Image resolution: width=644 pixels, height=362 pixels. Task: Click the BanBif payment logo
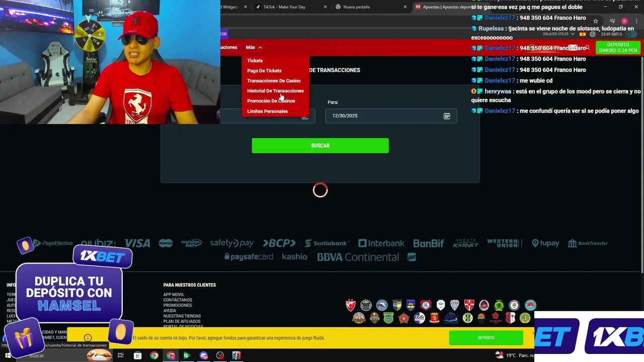pos(429,243)
